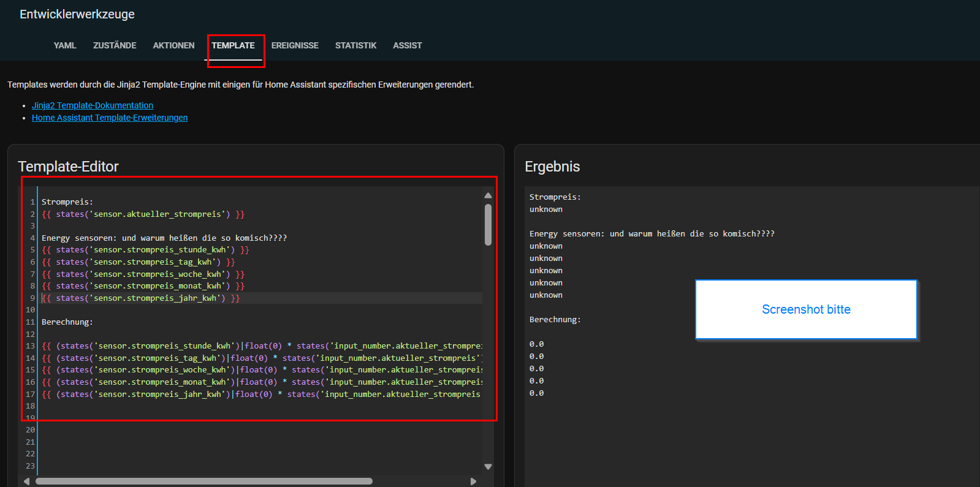Click the Template-Editor heading
This screenshot has width=980, height=487.
point(68,167)
